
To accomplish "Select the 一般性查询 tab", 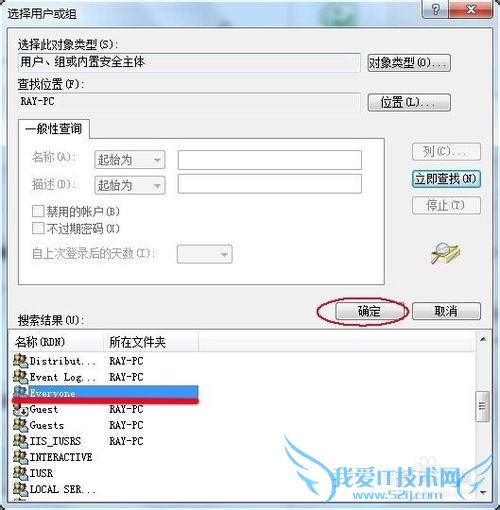I will tap(54, 129).
